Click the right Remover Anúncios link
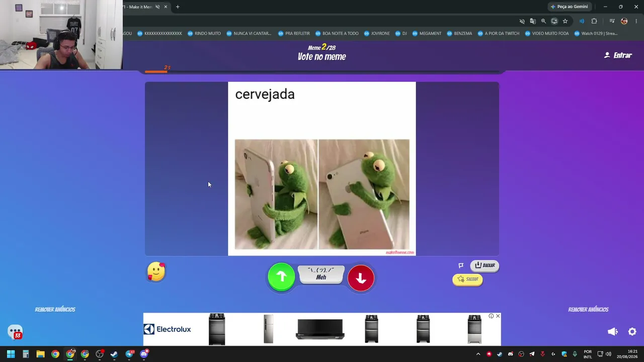 pos(588,310)
